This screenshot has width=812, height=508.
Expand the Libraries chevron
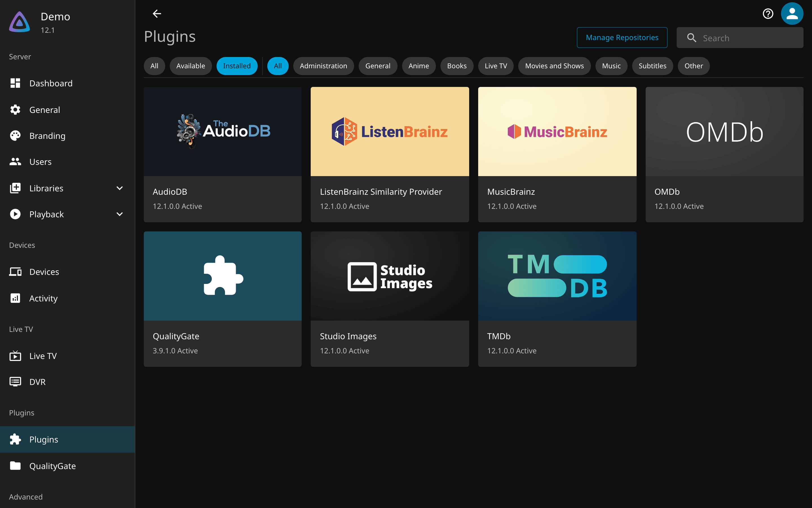point(120,188)
